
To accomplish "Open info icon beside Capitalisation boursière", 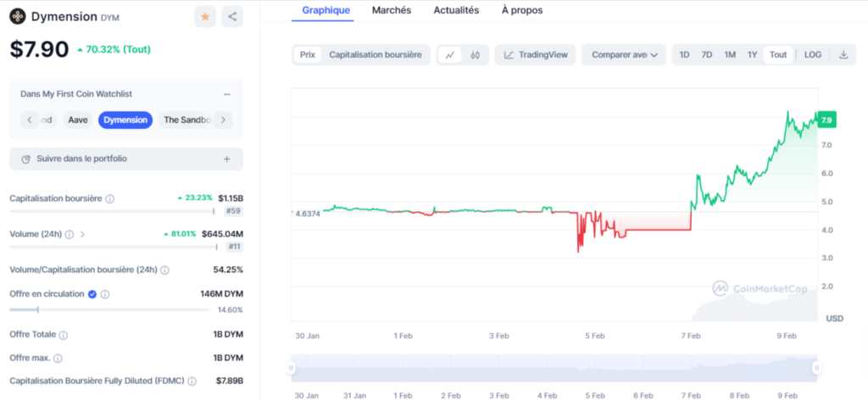I will coord(109,198).
